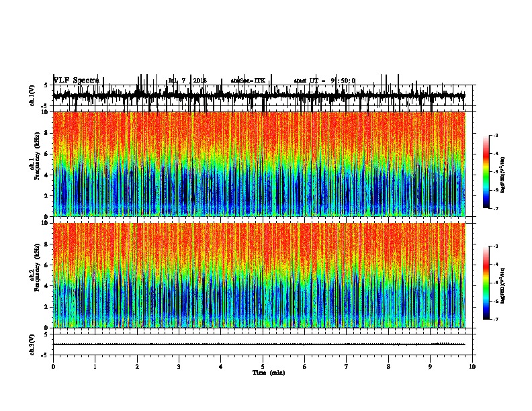This screenshot has height=411, width=532.
Task: Select the "start UT = 9:50:0" text
Action: point(324,81)
